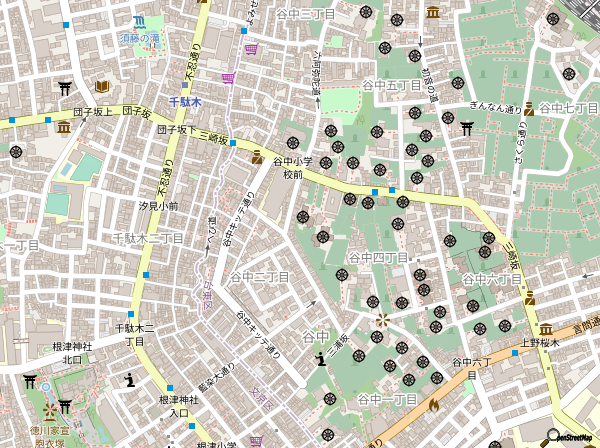Click the information icon near 根津神社入口

coord(130,379)
